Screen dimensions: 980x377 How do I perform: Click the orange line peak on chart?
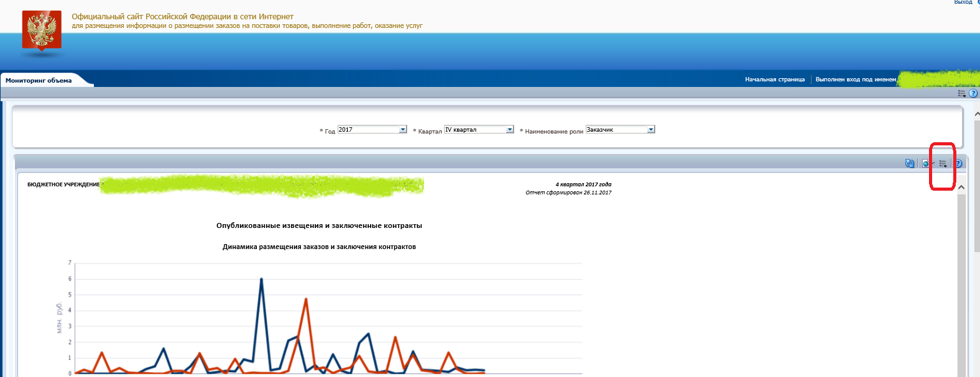[306, 299]
